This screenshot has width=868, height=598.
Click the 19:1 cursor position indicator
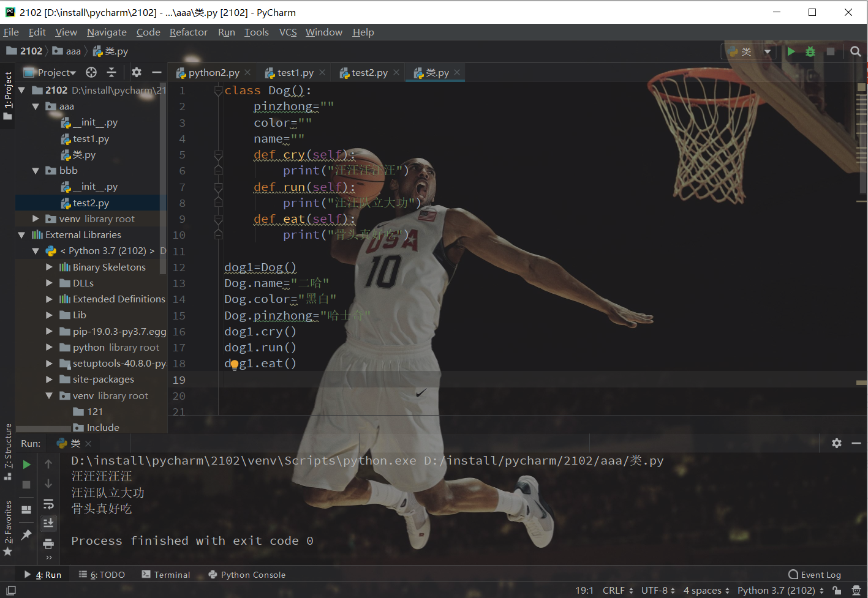pyautogui.click(x=584, y=591)
